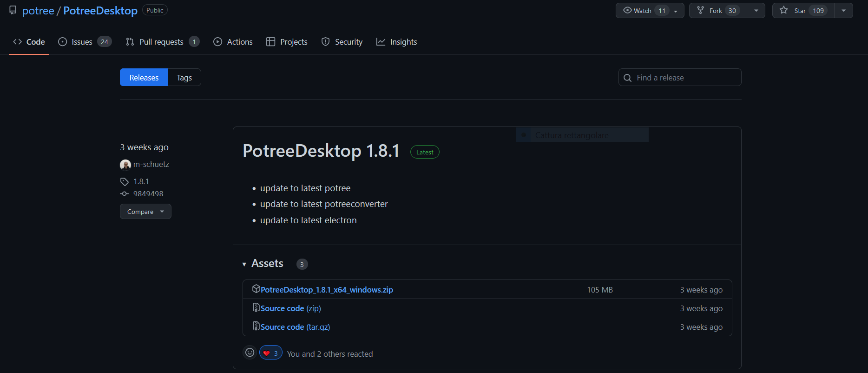Screen dimensions: 868x373
Task: Star the repository
Action: [803, 10]
